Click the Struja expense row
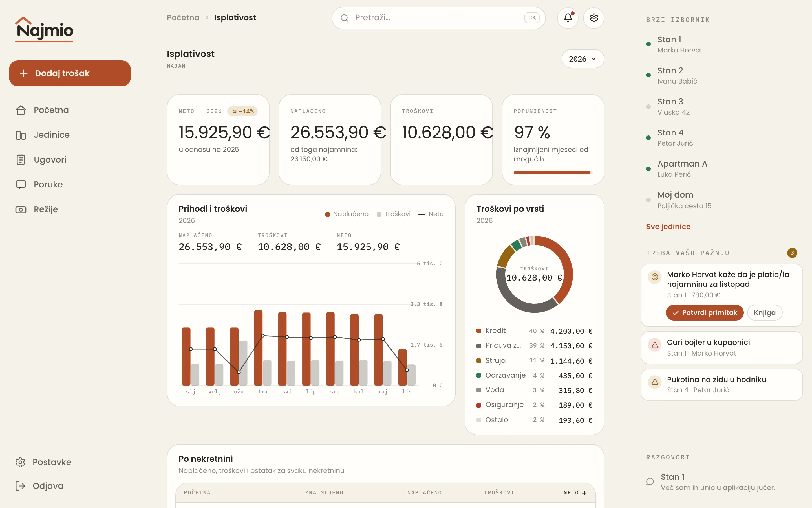Screen dimensions: 812x508 click(534, 360)
